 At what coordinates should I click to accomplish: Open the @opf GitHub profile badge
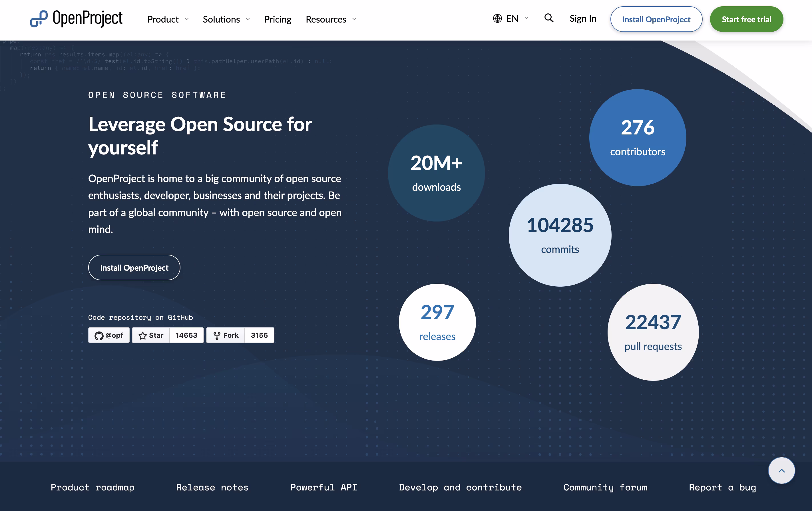coord(108,335)
